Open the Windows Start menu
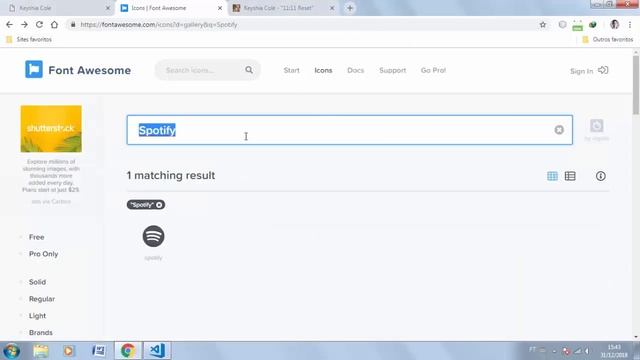 click(x=11, y=351)
